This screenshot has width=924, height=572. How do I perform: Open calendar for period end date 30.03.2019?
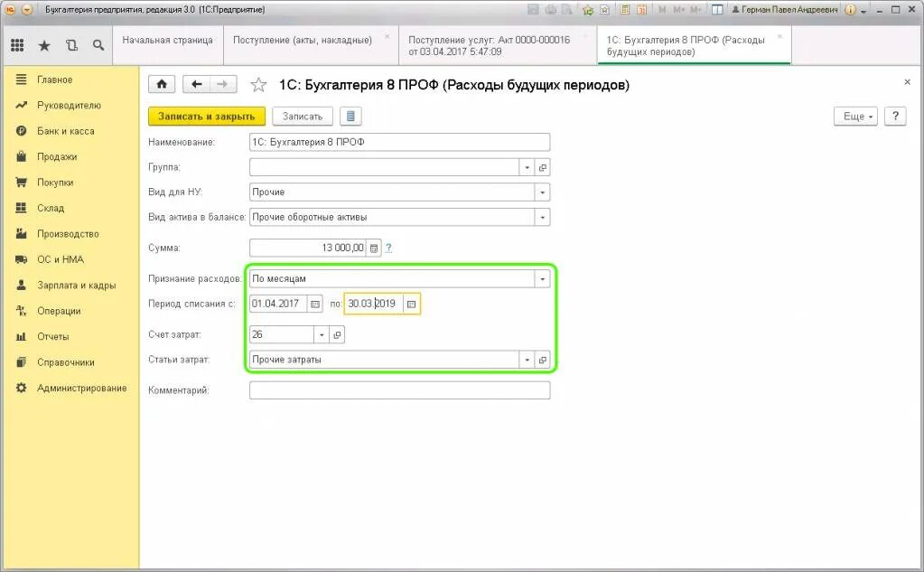coord(411,305)
